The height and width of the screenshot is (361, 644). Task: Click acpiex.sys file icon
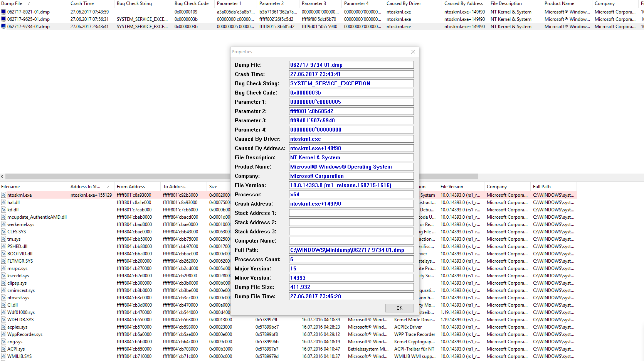(3, 327)
